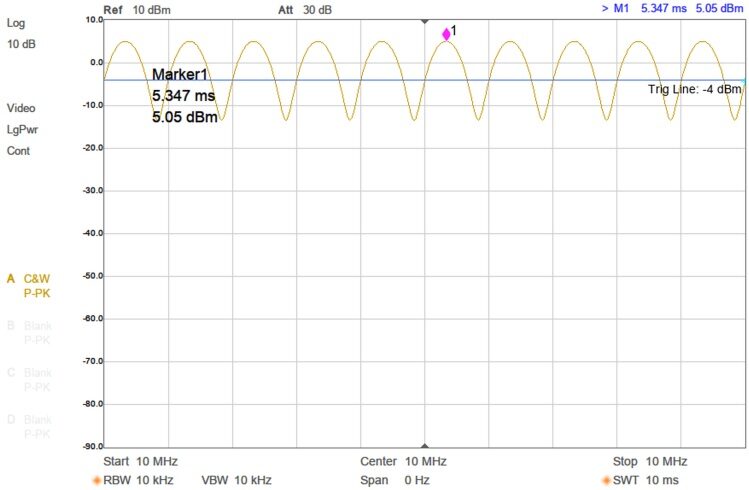Viewport: 749px width, 490px height.
Task: Click the 10 dB per division label
Action: tap(21, 44)
